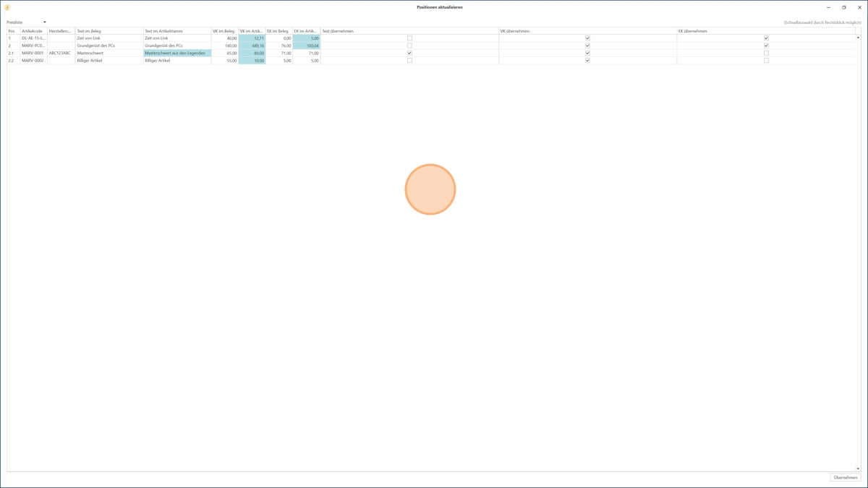The width and height of the screenshot is (868, 488).
Task: Maximize the Positionen aktualisieren window
Action: (x=843, y=7)
